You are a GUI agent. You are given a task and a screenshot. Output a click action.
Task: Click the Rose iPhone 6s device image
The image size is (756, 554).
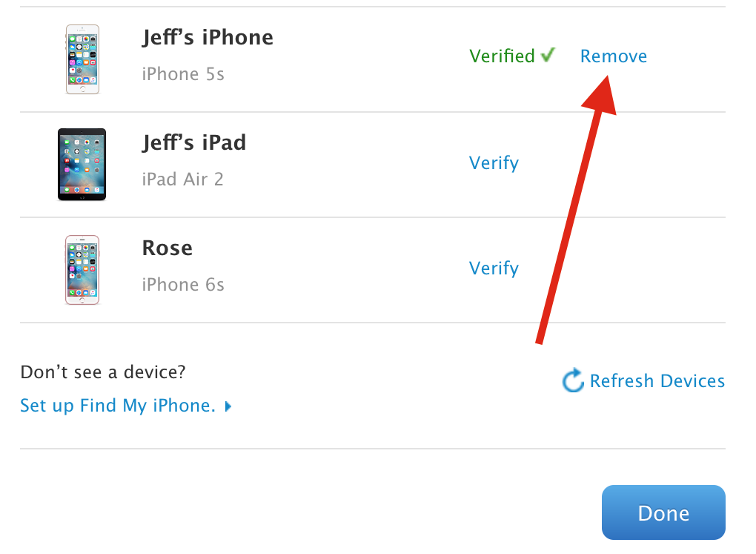point(82,270)
